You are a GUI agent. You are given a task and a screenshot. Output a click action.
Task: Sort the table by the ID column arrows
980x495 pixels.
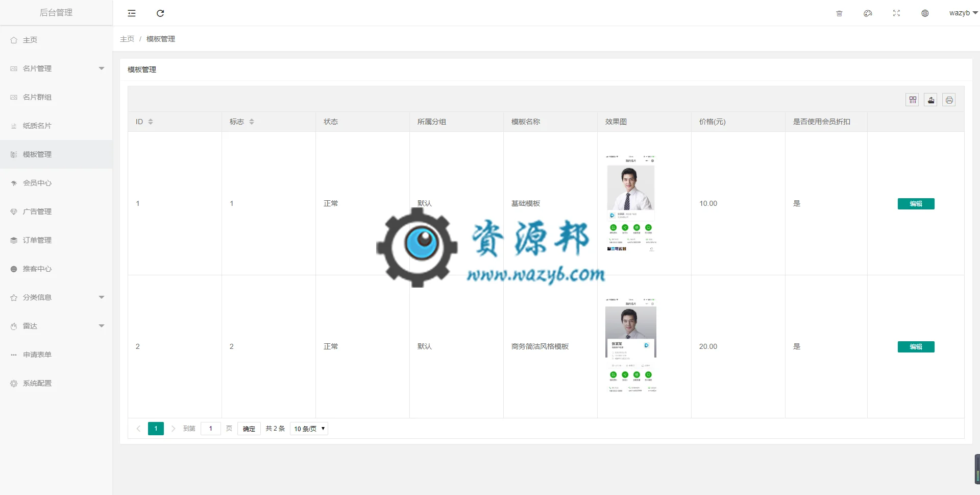151,122
